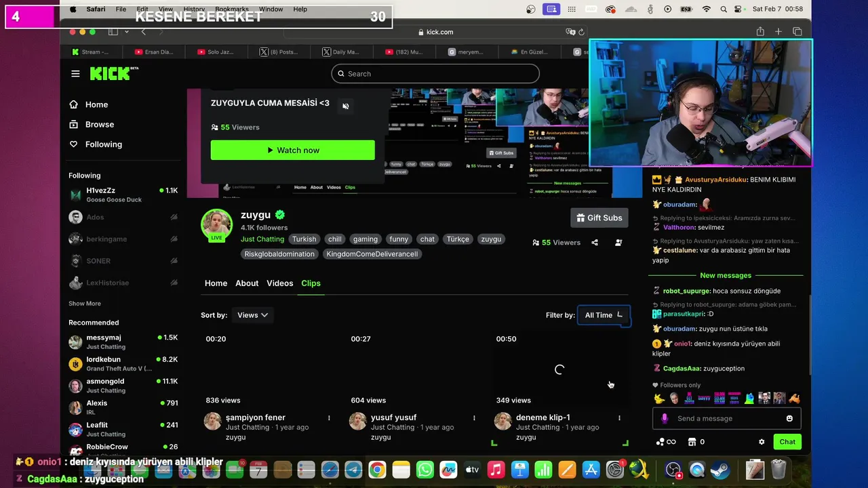
Task: Click the share icon next to viewers count
Action: click(x=595, y=243)
